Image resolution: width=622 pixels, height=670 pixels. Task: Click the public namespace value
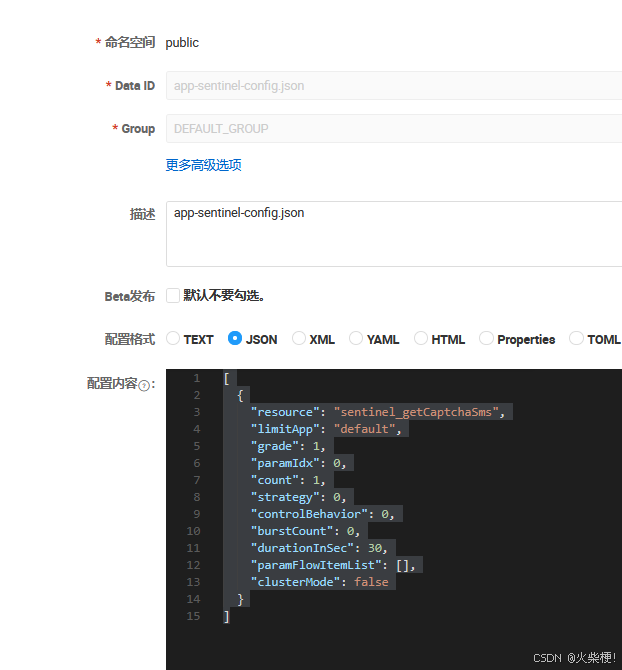[x=182, y=43]
